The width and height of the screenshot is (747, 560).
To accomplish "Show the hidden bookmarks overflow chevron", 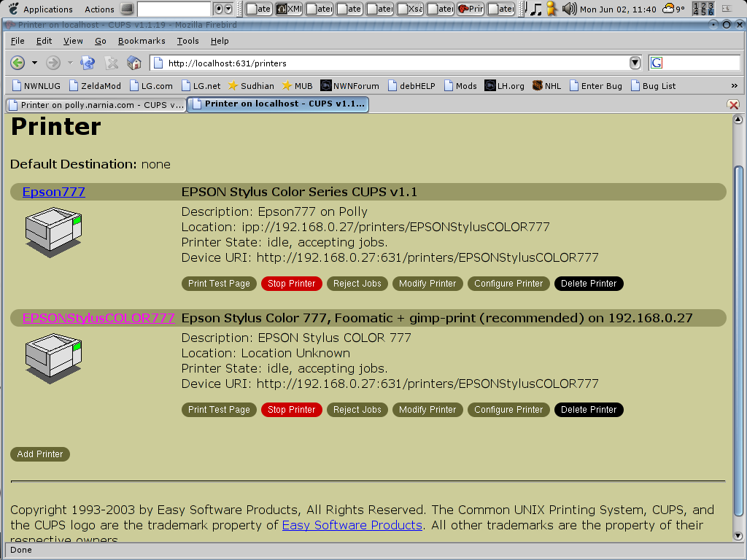I will pyautogui.click(x=734, y=86).
